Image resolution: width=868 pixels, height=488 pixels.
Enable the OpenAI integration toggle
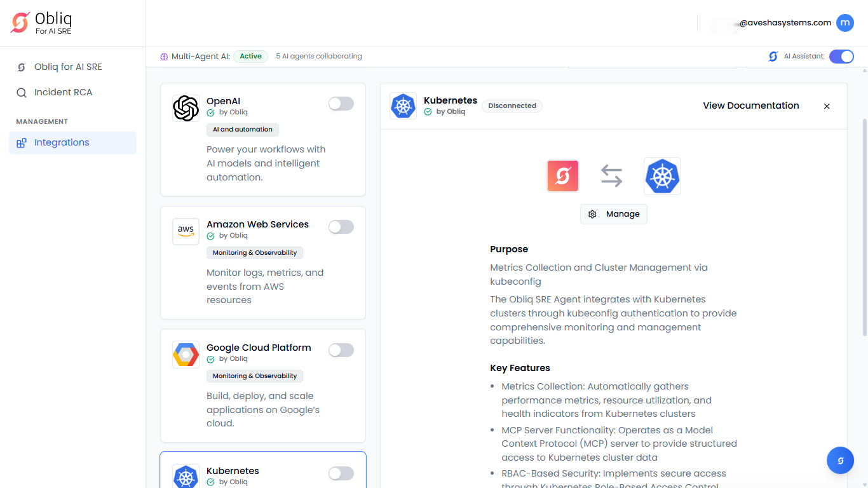tap(341, 104)
